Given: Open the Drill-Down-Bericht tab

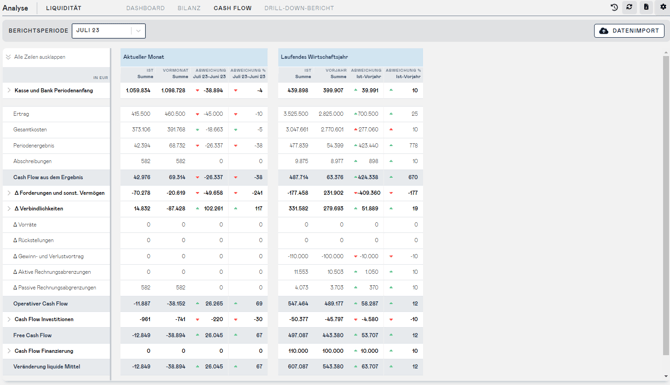Looking at the screenshot, I should pos(299,8).
